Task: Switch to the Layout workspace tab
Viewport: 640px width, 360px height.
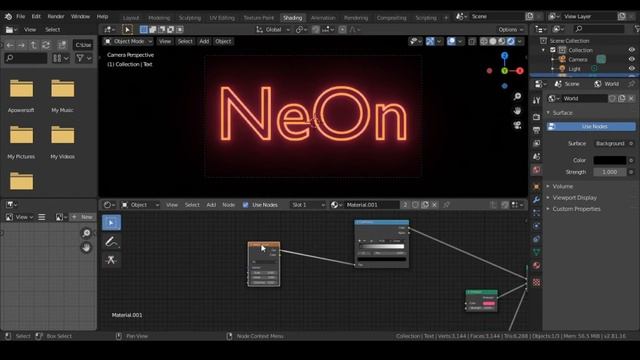Action: tap(131, 18)
